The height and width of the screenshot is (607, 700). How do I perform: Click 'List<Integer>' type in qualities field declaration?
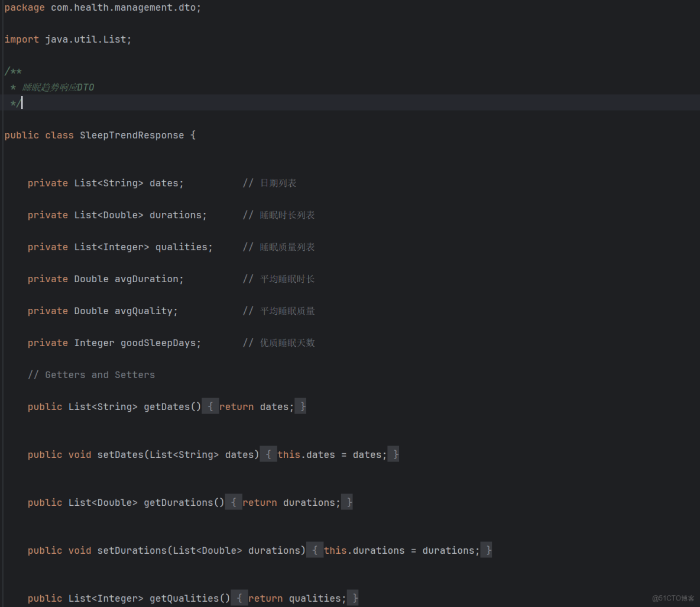[x=112, y=247]
